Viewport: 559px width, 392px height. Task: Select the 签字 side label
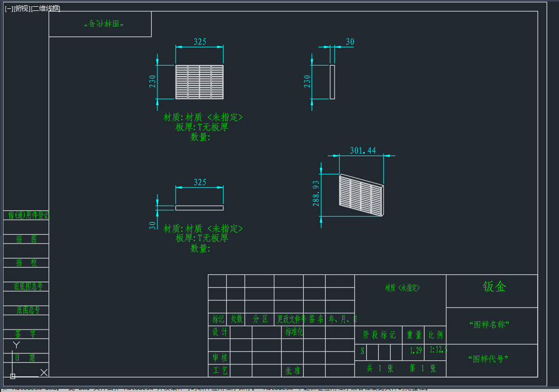(26, 334)
